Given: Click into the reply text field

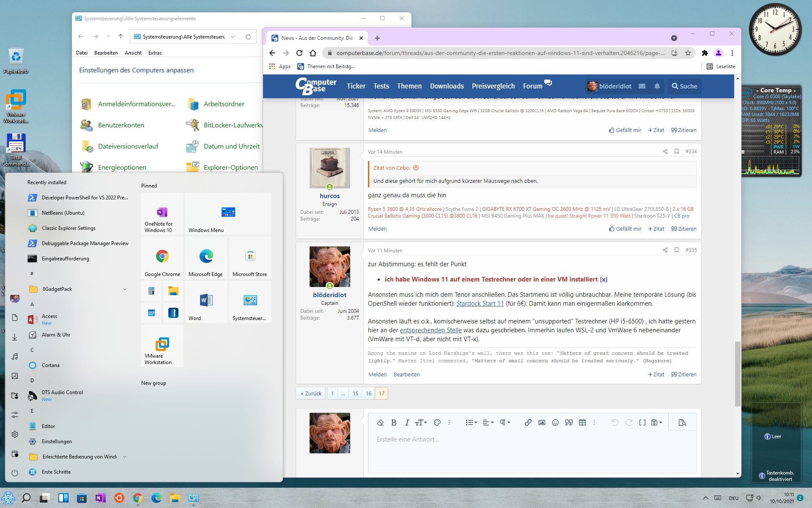Looking at the screenshot, I should pos(532,451).
